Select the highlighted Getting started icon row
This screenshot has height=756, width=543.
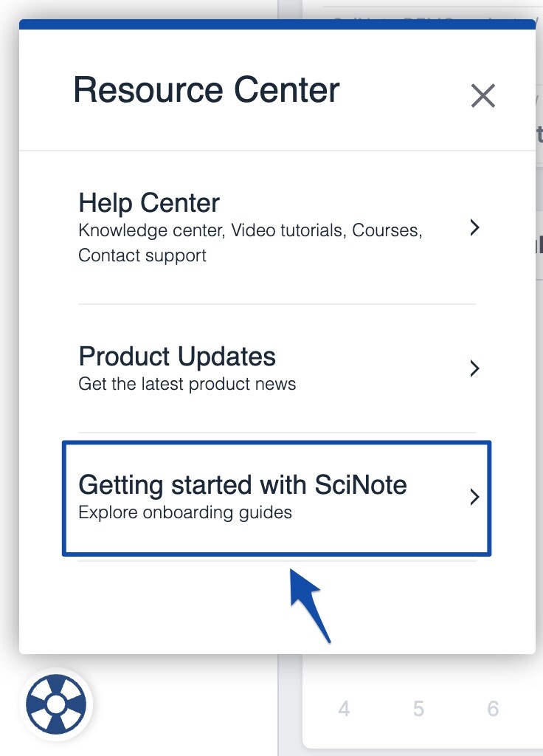tap(277, 497)
